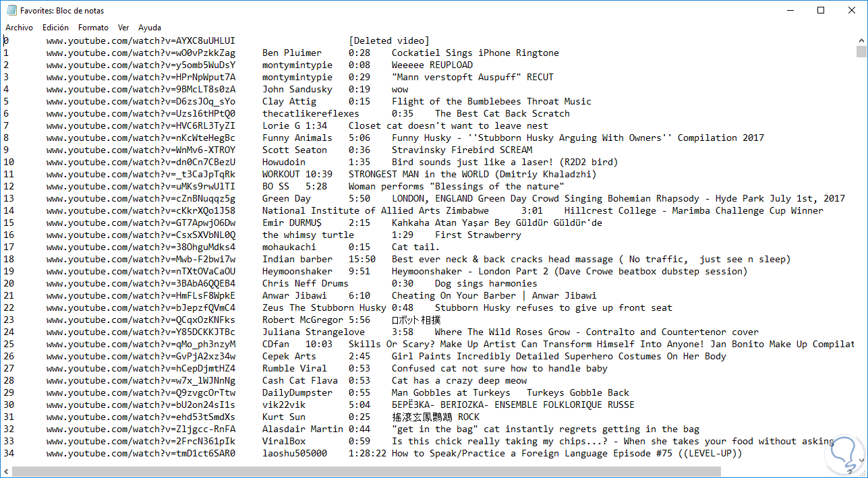868x478 pixels.
Task: Open the Archivo menu
Action: (x=19, y=28)
